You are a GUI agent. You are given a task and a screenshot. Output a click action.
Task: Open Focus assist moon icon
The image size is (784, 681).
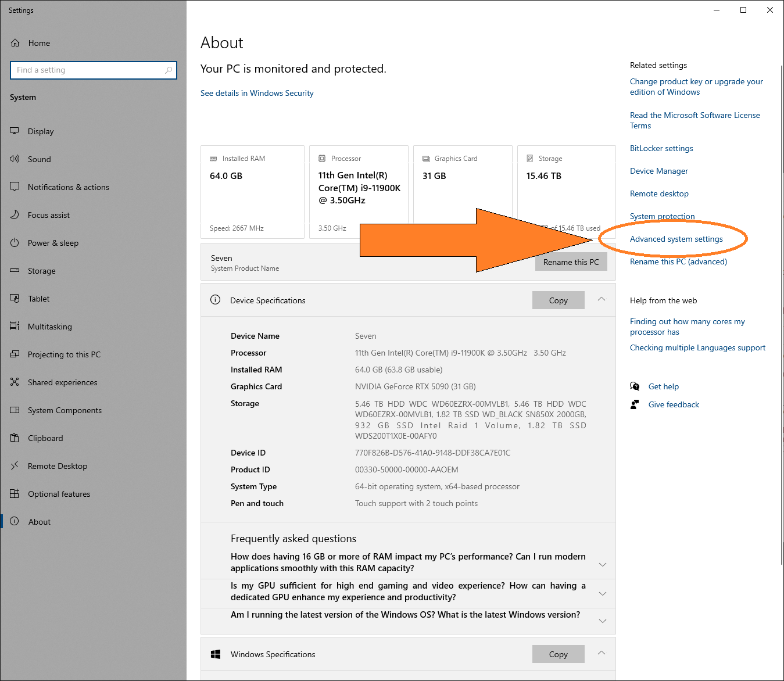pos(15,215)
